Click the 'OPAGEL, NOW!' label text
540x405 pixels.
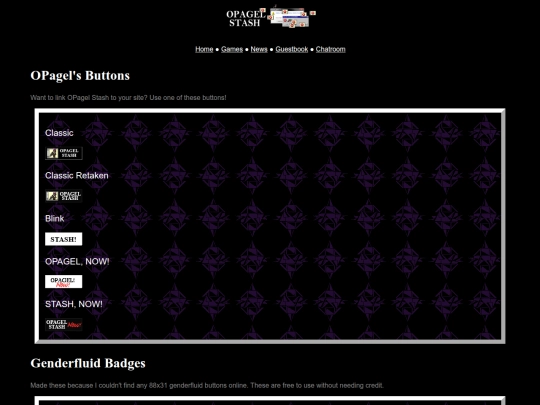pyautogui.click(x=77, y=261)
